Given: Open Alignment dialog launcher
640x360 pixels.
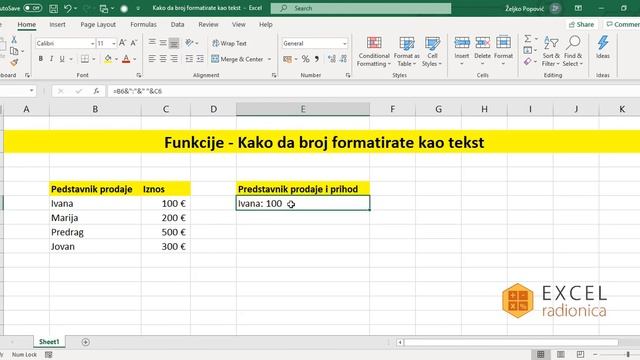Looking at the screenshot, I should pyautogui.click(x=274, y=75).
